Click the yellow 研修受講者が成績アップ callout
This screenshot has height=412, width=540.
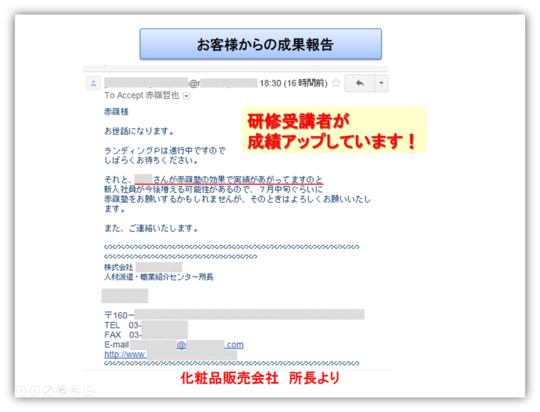(x=334, y=130)
